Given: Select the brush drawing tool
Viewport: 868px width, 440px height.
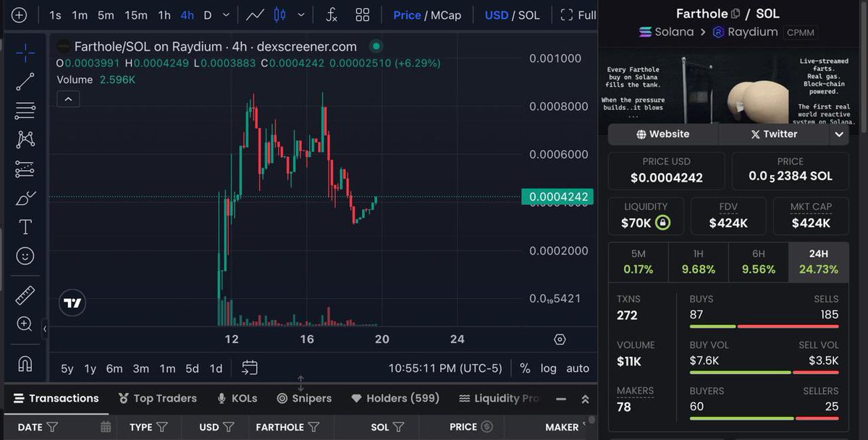Looking at the screenshot, I should coord(25,198).
